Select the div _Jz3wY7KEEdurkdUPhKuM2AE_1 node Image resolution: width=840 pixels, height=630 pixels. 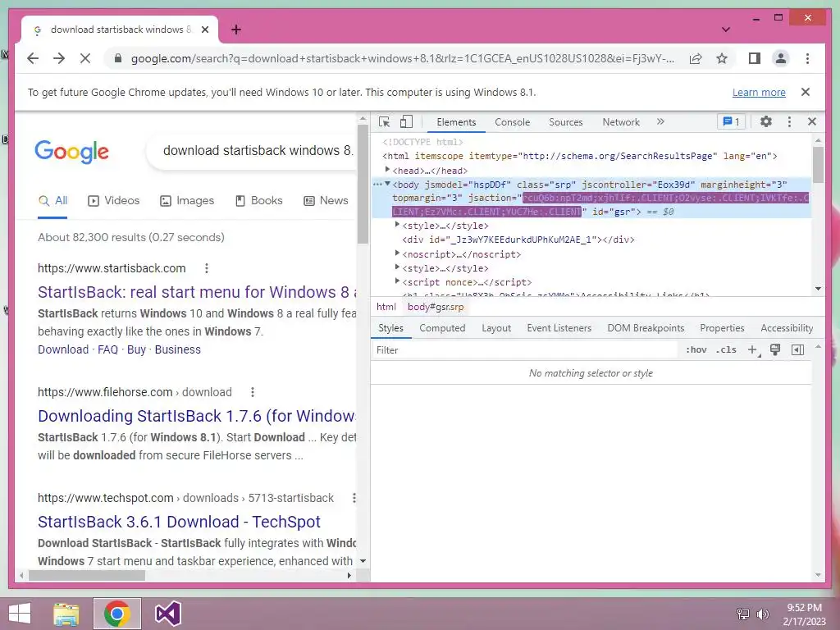point(518,240)
